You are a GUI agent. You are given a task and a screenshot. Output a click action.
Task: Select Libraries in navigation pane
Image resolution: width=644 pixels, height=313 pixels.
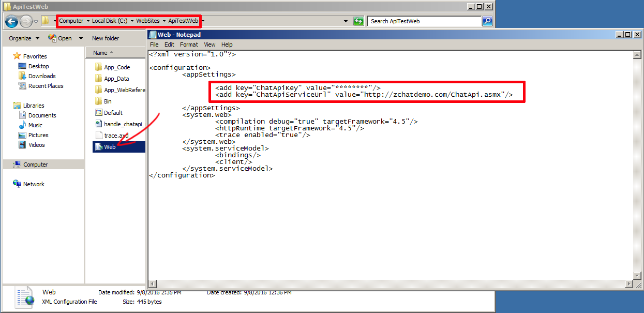pos(34,106)
